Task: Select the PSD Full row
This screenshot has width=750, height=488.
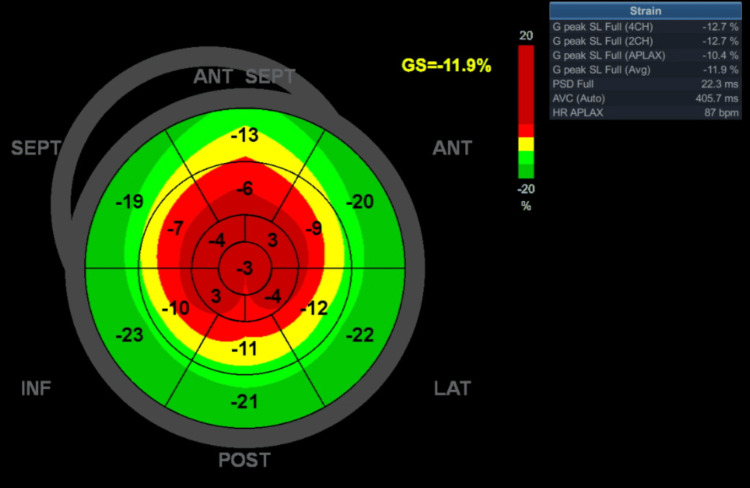Action: 645,84
